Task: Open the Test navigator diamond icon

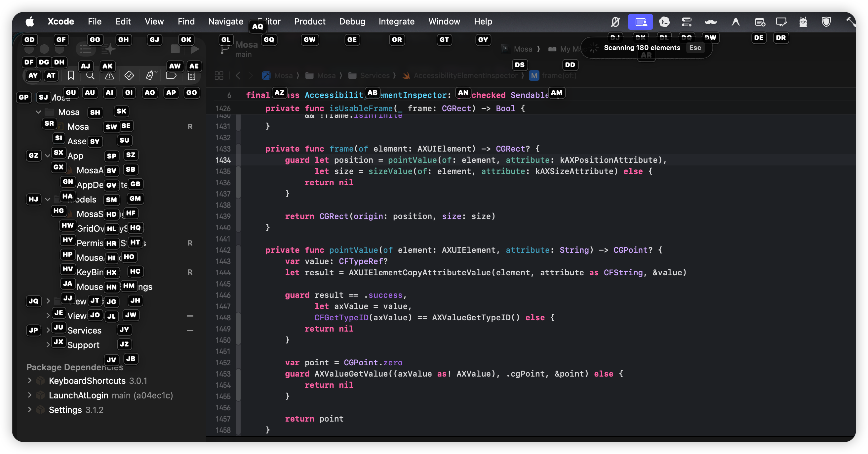Action: coord(129,75)
